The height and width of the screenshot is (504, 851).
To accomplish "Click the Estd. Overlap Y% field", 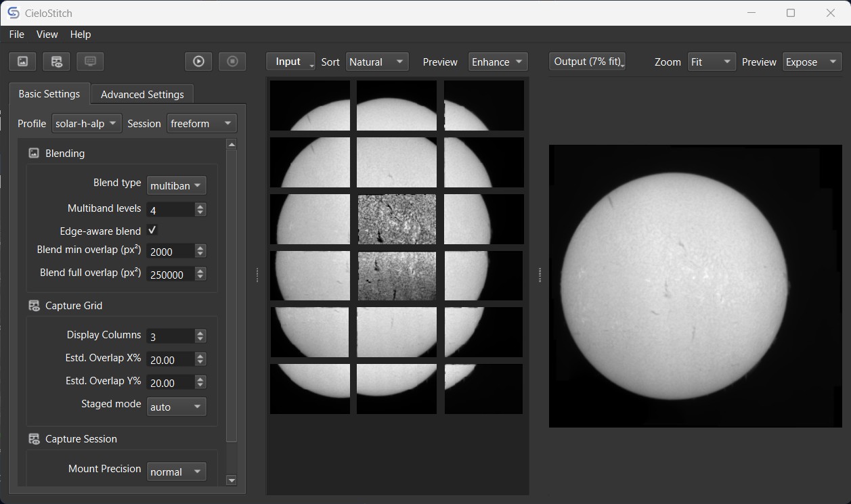I will coord(171,382).
